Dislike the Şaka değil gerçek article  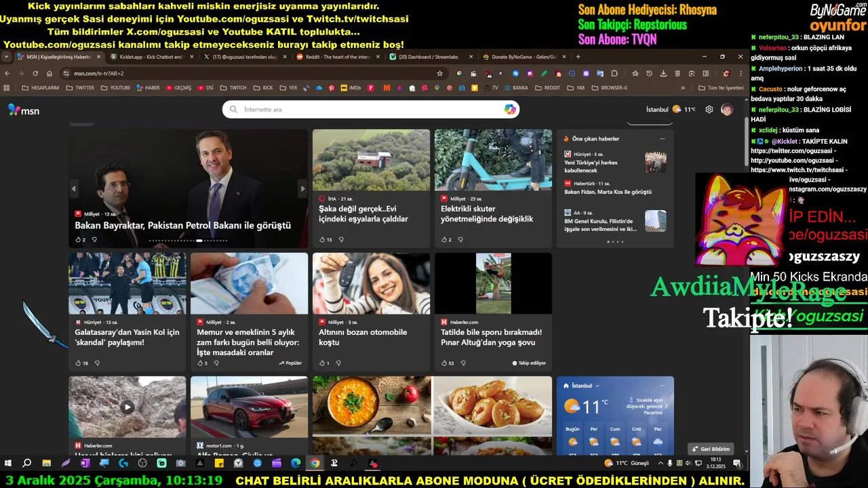point(341,239)
